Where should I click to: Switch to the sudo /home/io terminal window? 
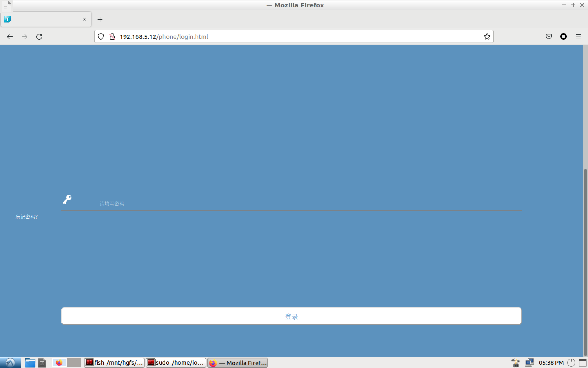click(x=176, y=363)
